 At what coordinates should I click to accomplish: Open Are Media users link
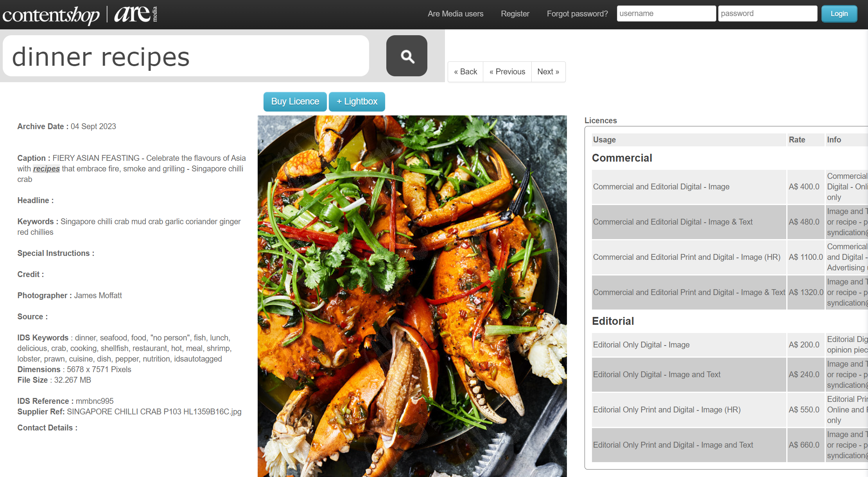click(456, 14)
